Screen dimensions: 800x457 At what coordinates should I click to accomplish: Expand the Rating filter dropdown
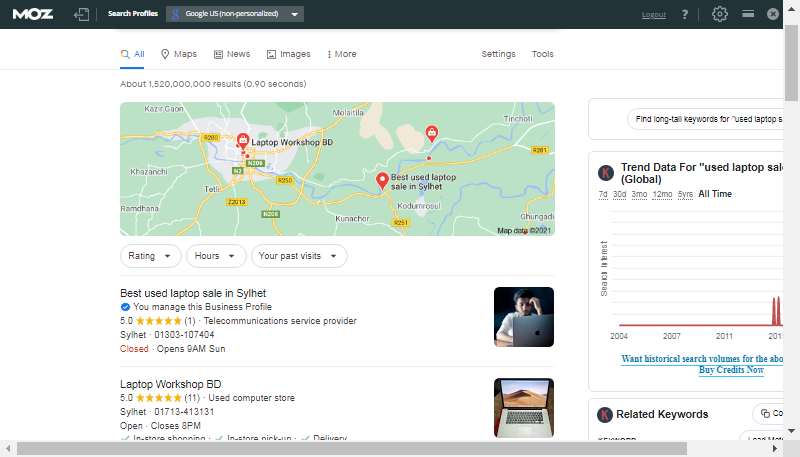(x=150, y=256)
